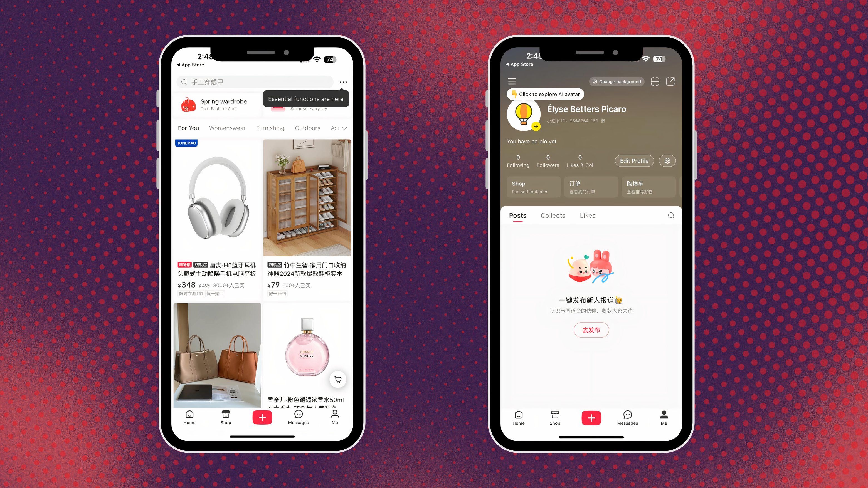This screenshot has height=488, width=868.
Task: Tap the Messages icon on left phone
Action: point(298,417)
